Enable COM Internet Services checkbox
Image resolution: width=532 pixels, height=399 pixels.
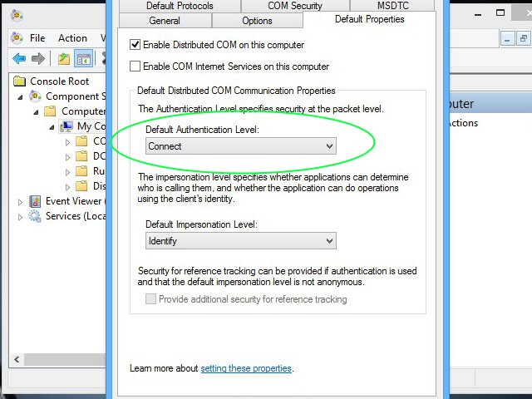point(135,66)
